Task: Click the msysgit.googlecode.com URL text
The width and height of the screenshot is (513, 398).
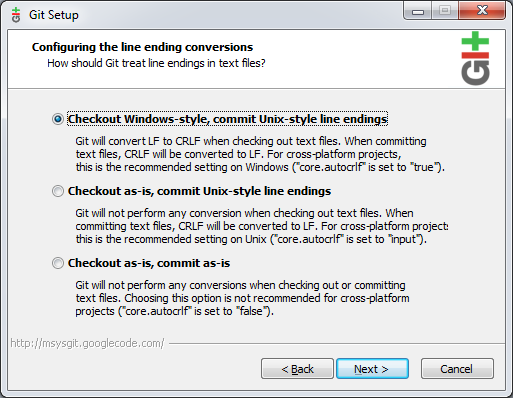Action: pos(87,343)
